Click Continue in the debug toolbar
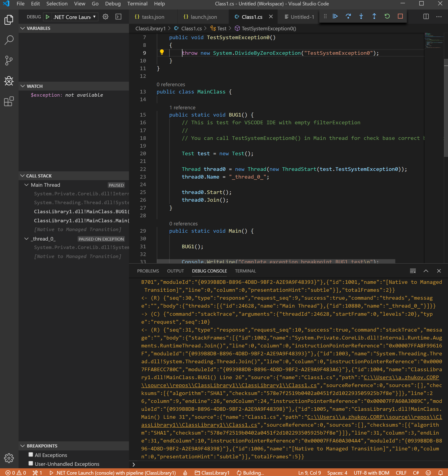Image resolution: width=448 pixels, height=476 pixels. tap(335, 16)
